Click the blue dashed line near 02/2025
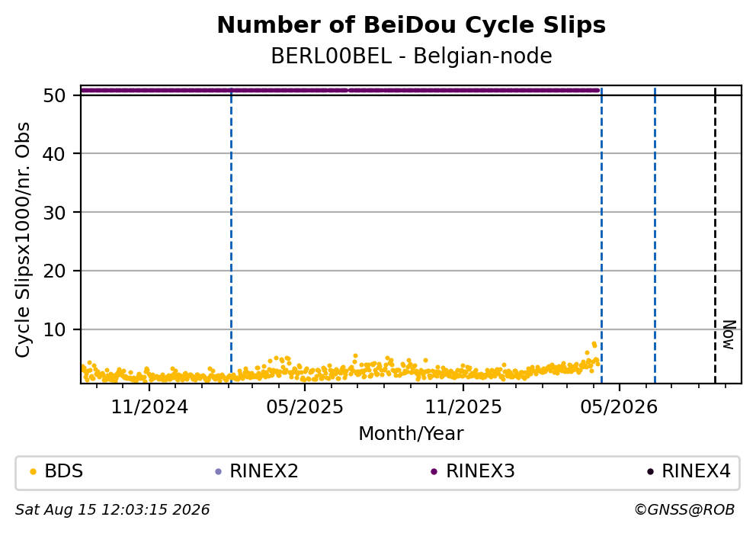 pos(231,236)
